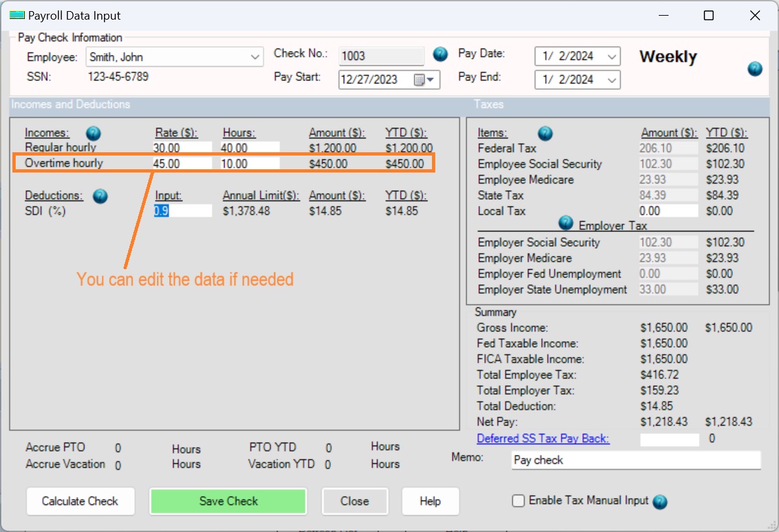
Task: Click help icon next to Incomes heading
Action: 93,134
